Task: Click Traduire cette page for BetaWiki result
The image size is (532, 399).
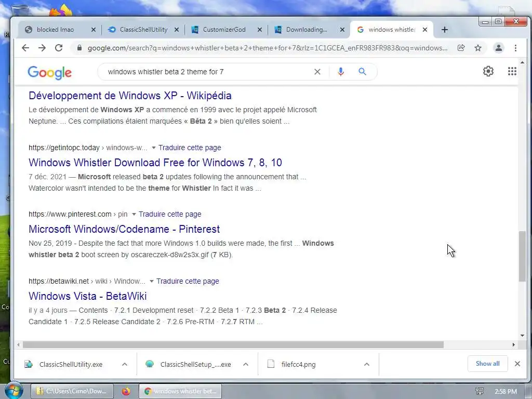Action: 188,281
